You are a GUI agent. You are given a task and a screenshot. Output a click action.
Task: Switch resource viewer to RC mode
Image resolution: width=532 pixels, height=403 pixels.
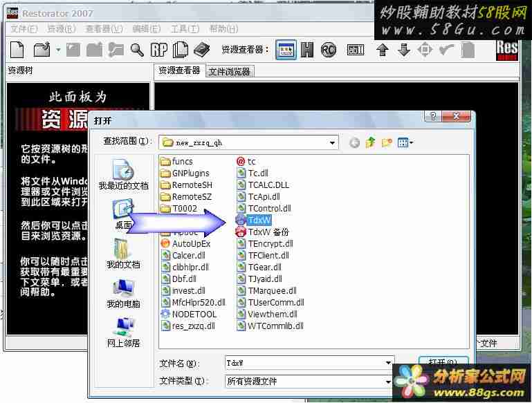[329, 50]
